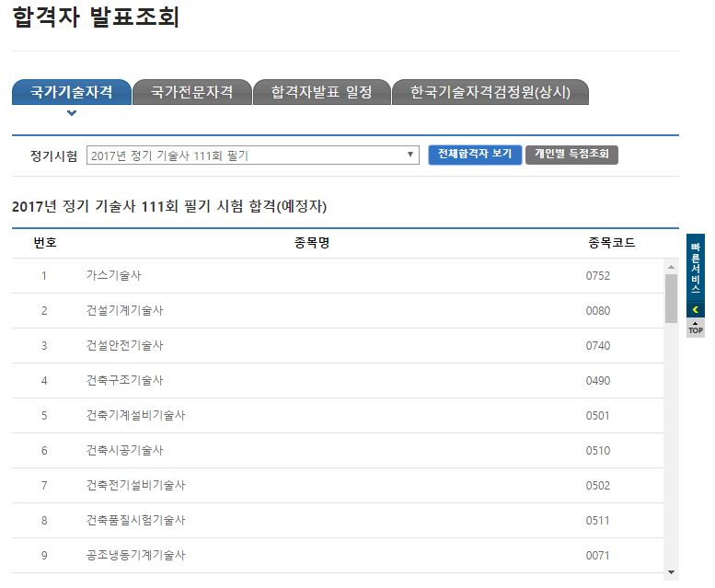Viewport: 715px width, 588px height.
Task: Select 건축전기설비기술사 in the list
Action: coord(136,485)
